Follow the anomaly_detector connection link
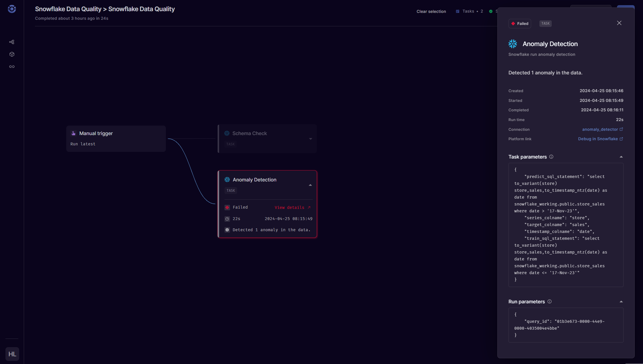The width and height of the screenshot is (643, 364). [x=600, y=129]
